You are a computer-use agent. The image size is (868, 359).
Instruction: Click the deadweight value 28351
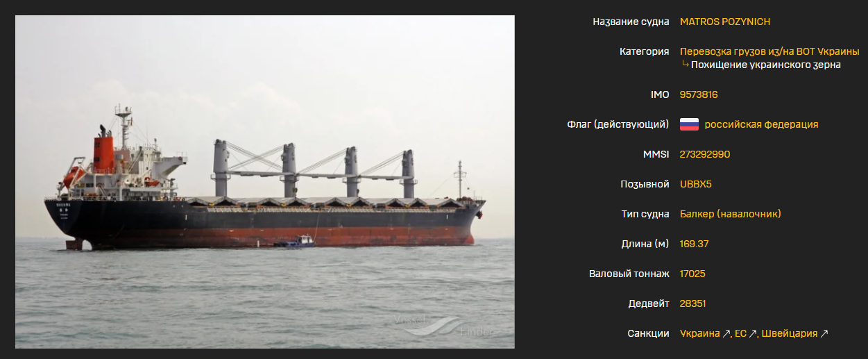(693, 303)
